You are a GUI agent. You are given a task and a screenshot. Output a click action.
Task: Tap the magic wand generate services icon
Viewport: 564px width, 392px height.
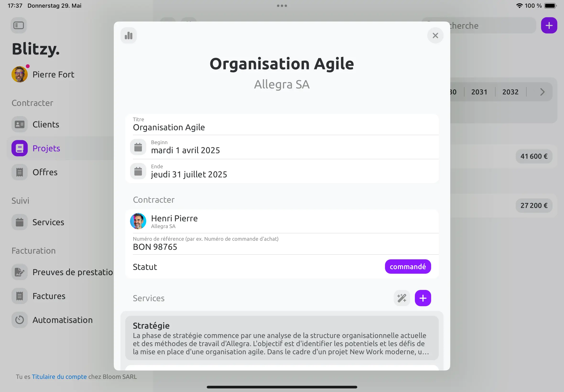[x=402, y=298]
